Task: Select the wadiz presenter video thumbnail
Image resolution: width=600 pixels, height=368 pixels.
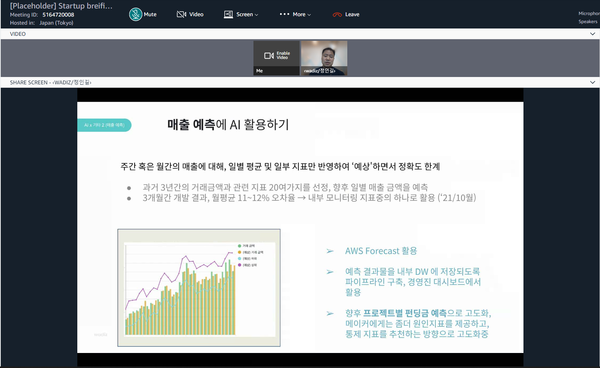Action: (x=324, y=58)
